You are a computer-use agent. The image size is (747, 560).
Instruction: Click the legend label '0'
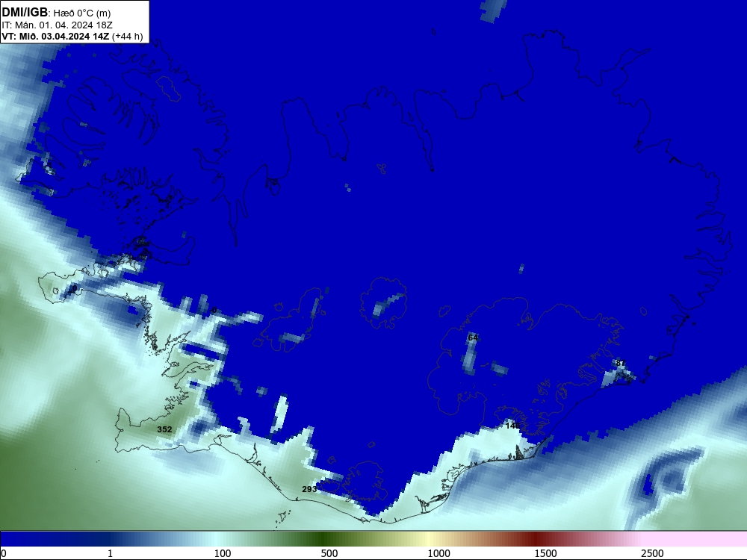(4, 553)
